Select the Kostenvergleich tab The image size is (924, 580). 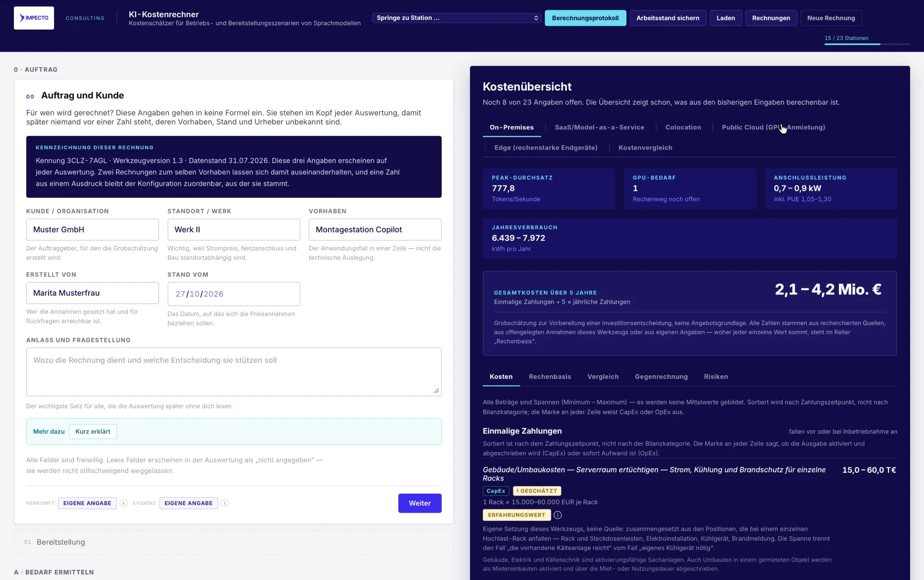(x=645, y=148)
